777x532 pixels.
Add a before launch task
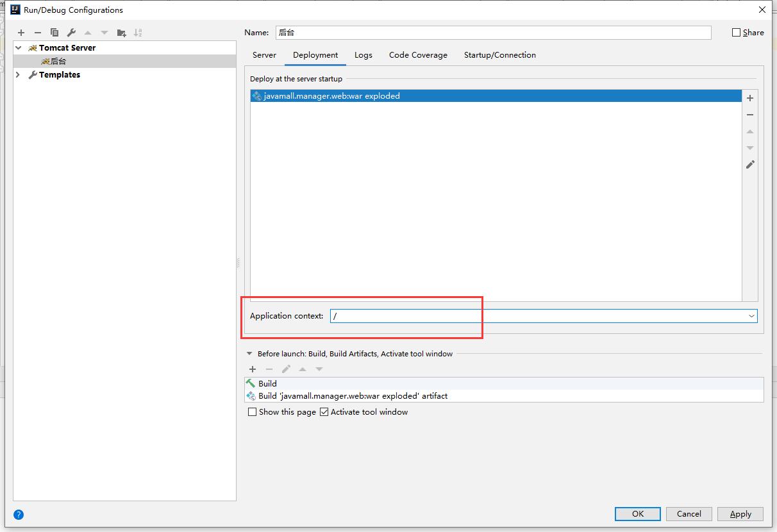253,369
